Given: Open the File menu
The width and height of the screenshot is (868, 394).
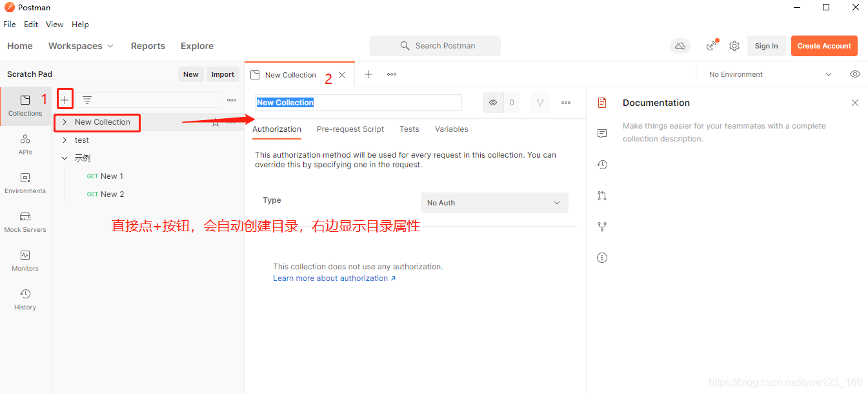Looking at the screenshot, I should coord(10,25).
